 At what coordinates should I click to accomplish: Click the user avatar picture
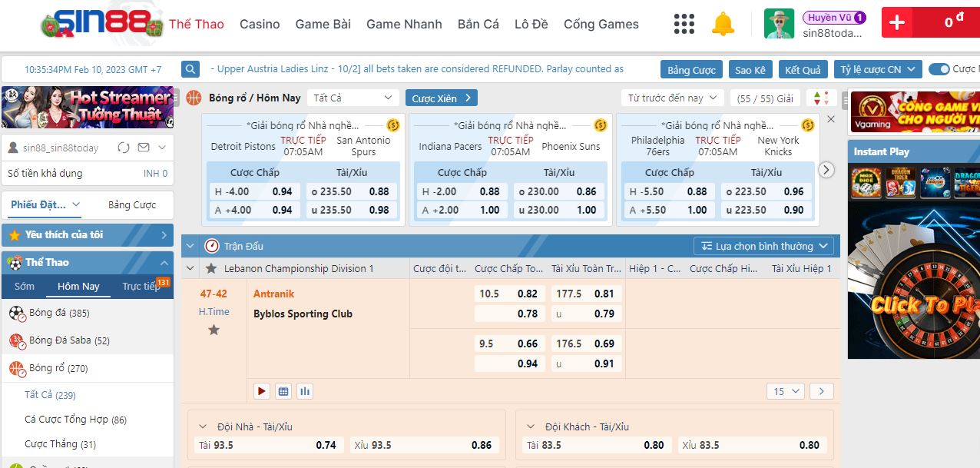pyautogui.click(x=779, y=24)
